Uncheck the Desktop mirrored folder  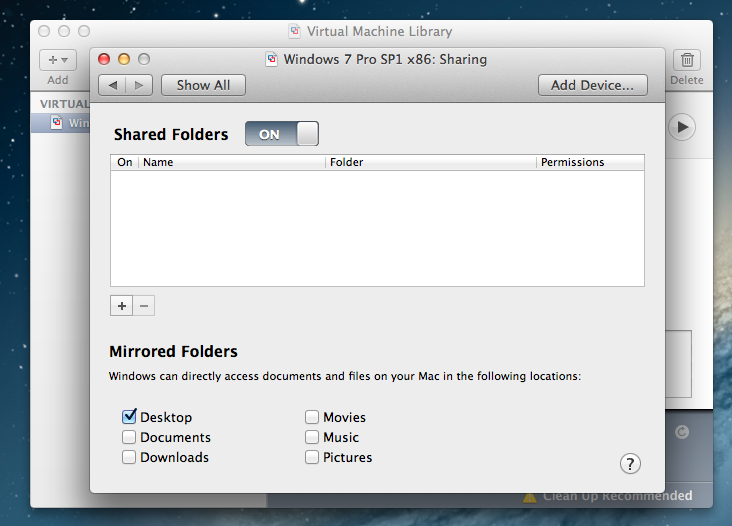[129, 417]
